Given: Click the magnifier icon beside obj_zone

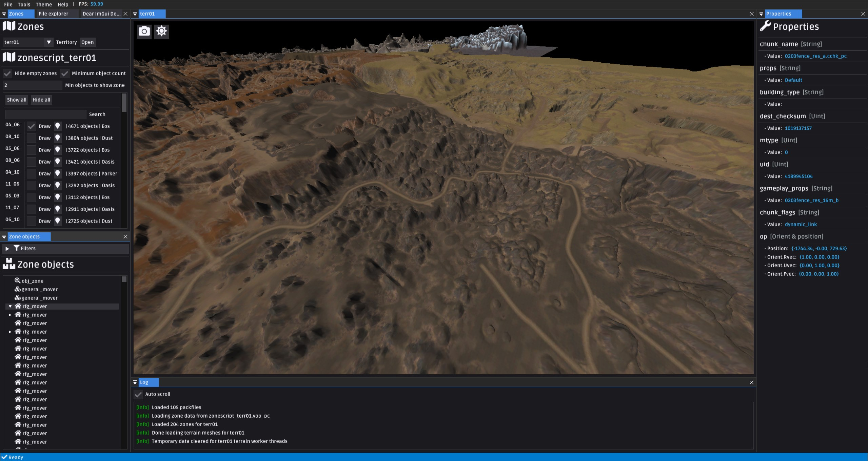Looking at the screenshot, I should [18, 280].
